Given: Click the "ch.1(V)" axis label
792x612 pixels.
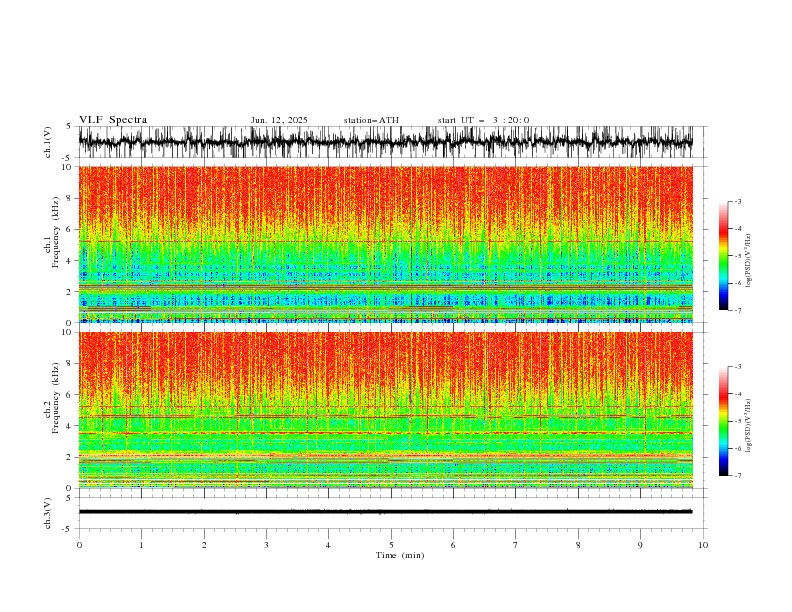Looking at the screenshot, I should [48, 142].
